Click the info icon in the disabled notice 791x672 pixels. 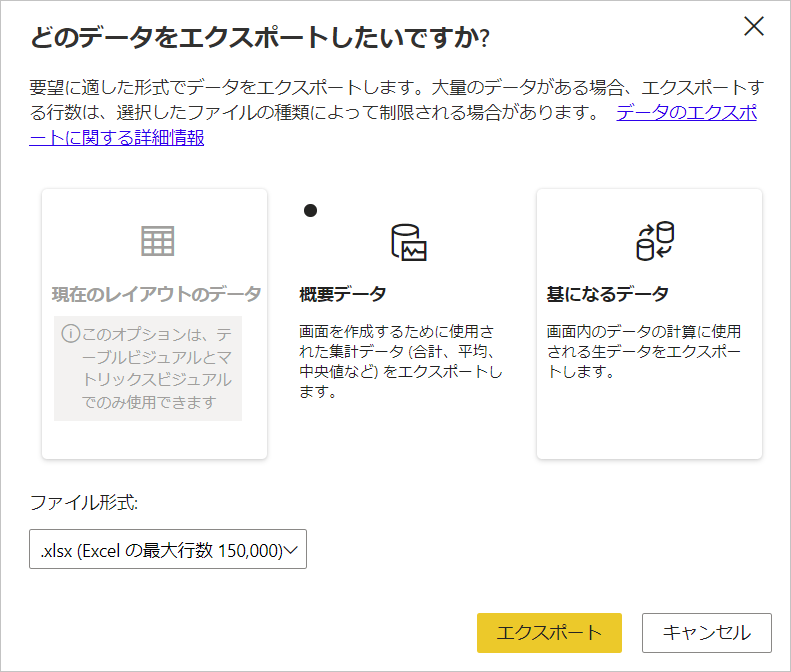pos(69,334)
